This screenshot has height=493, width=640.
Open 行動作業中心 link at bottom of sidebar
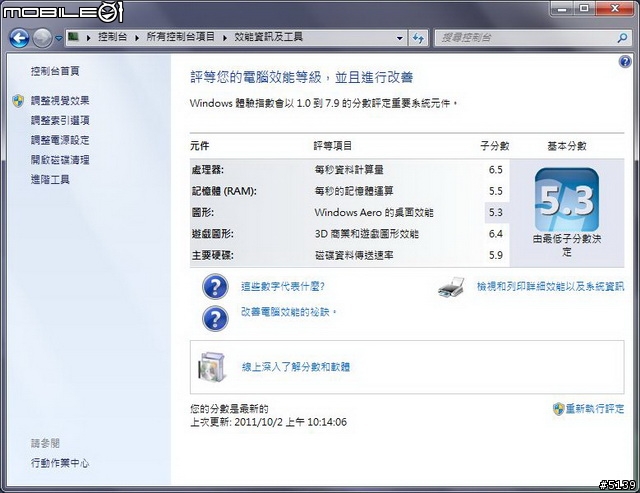(60, 463)
